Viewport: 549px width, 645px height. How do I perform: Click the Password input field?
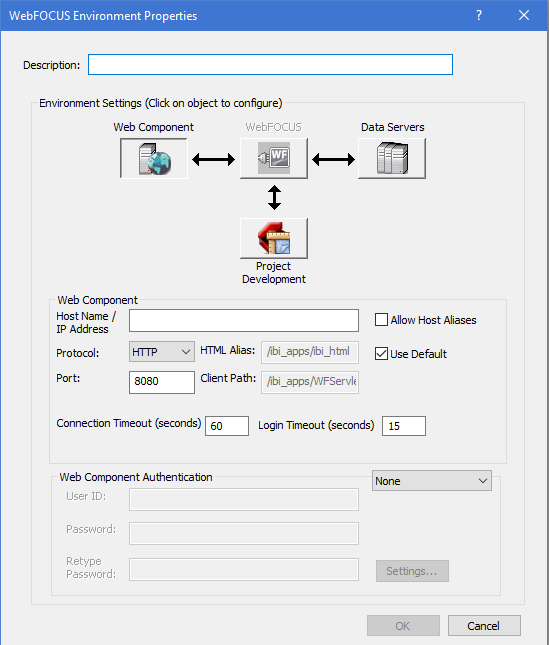click(x=244, y=533)
